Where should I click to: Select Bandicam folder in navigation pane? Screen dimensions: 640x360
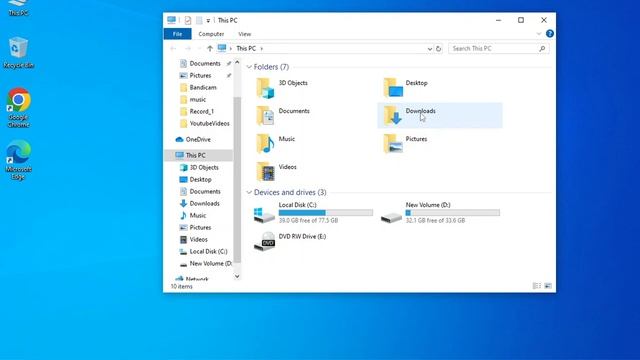click(x=203, y=87)
